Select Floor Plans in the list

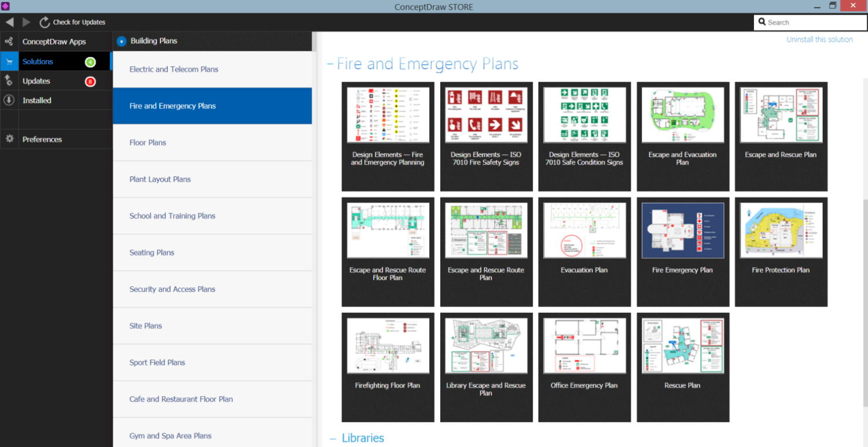pyautogui.click(x=212, y=142)
